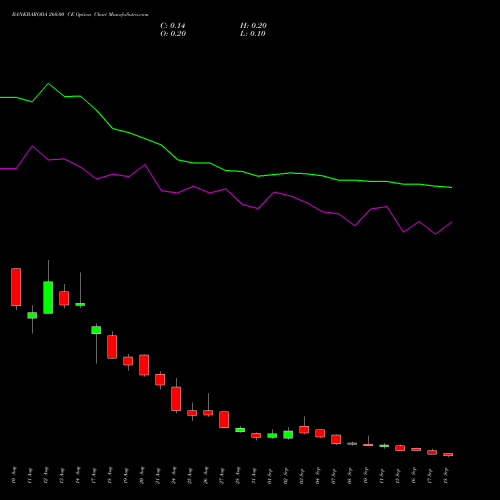Select the large red candle for 10 Aug
Screen dimensions: 500x500
16,287
